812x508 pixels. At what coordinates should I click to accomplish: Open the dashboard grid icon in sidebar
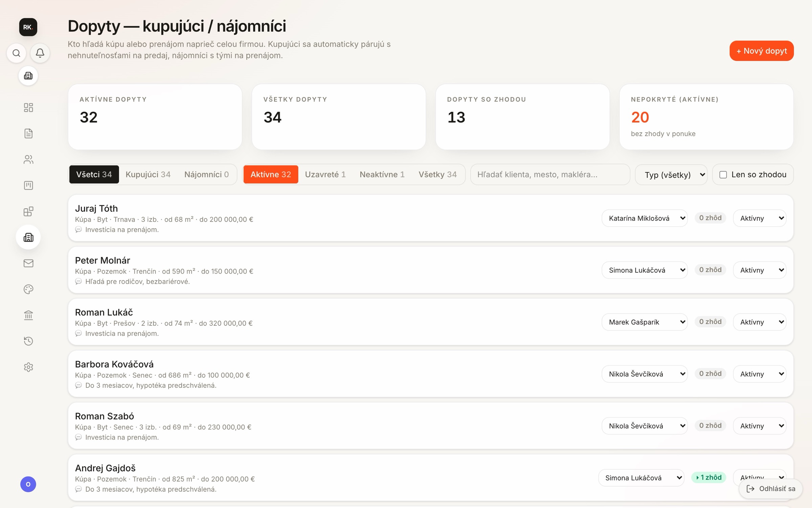point(28,107)
